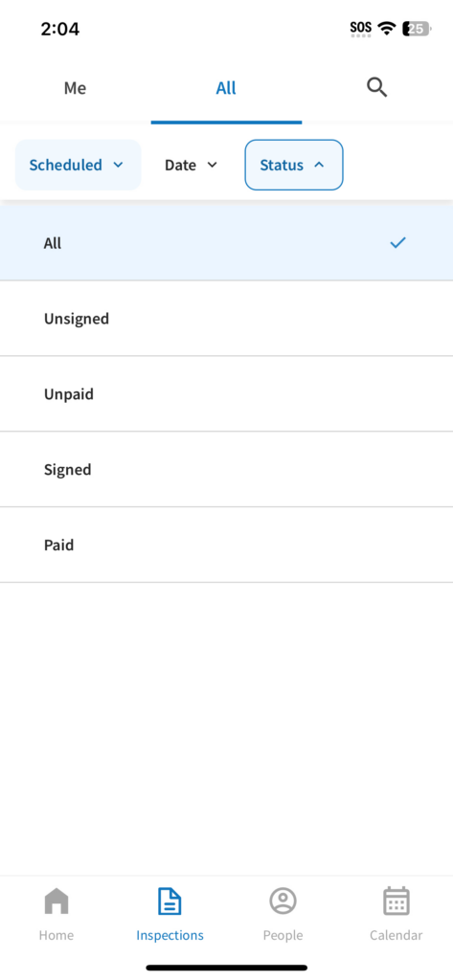Screen dimensions: 453x980
Task: Tap the SOS indicator in status bar
Action: pos(360,29)
